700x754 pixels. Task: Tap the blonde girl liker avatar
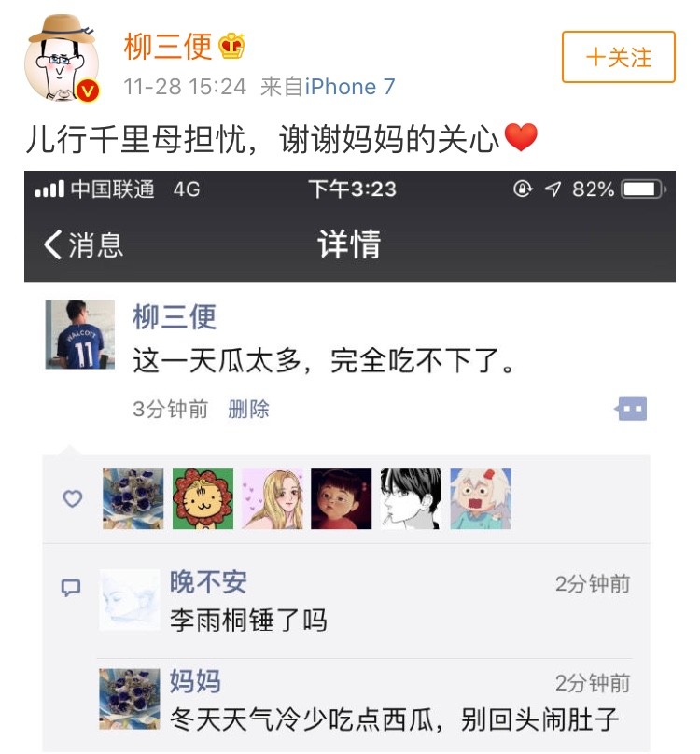tap(273, 498)
